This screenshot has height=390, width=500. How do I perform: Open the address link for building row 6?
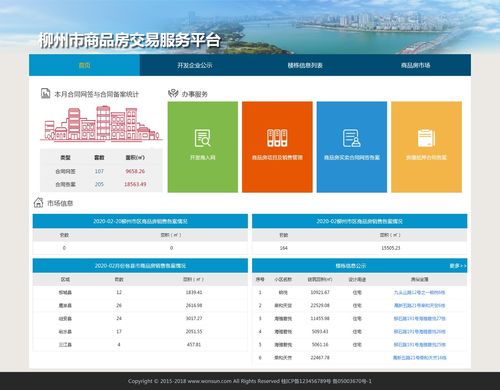tap(419, 358)
